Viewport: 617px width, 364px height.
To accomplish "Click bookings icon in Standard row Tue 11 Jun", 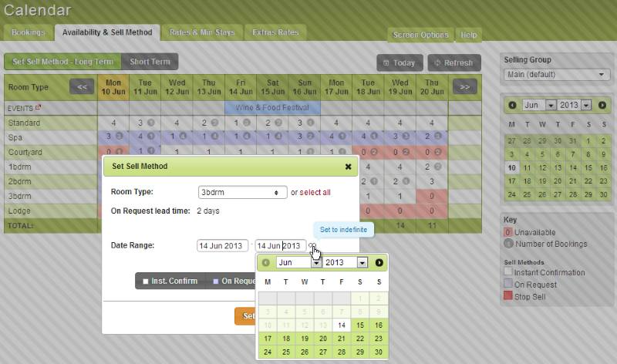I will [150, 123].
